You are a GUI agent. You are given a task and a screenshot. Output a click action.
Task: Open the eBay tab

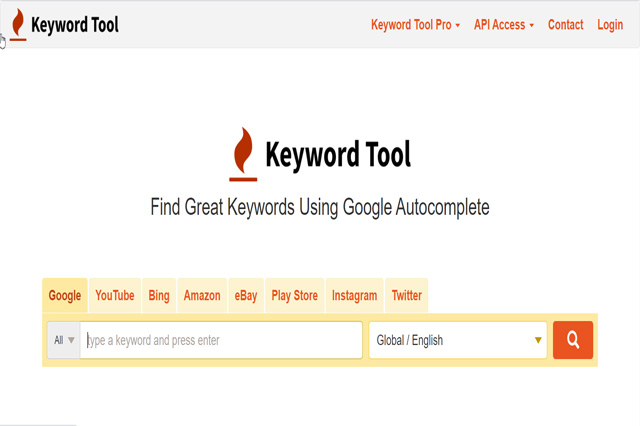click(246, 296)
